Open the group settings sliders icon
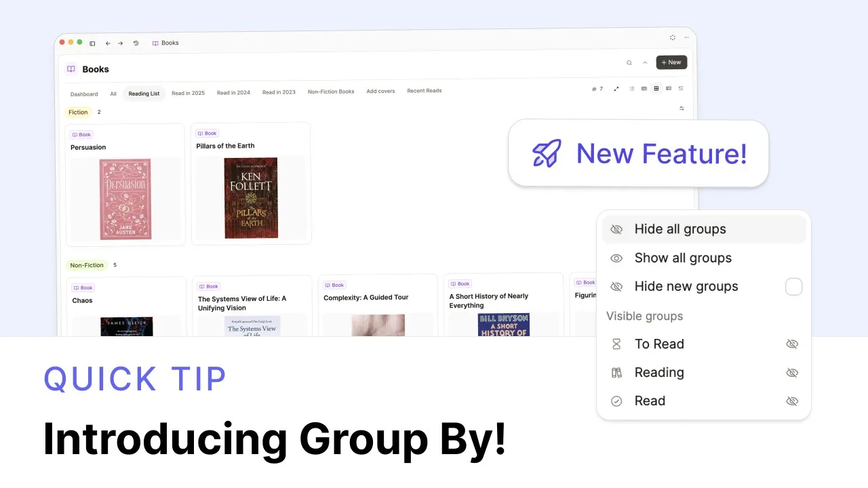The image size is (868, 488). (x=682, y=108)
